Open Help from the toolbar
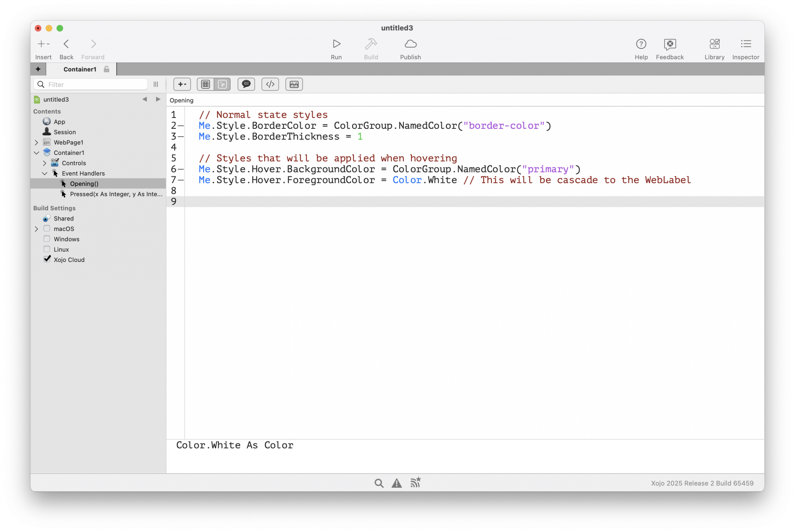 641,44
